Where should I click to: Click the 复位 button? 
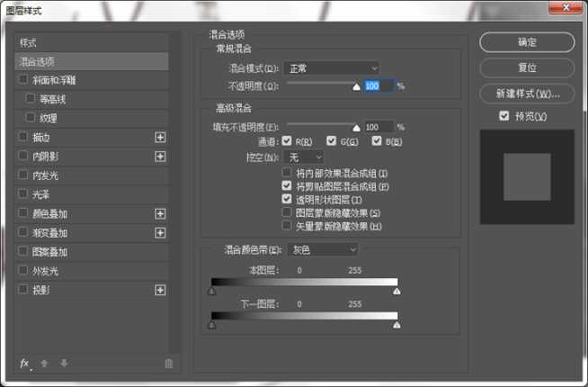527,67
